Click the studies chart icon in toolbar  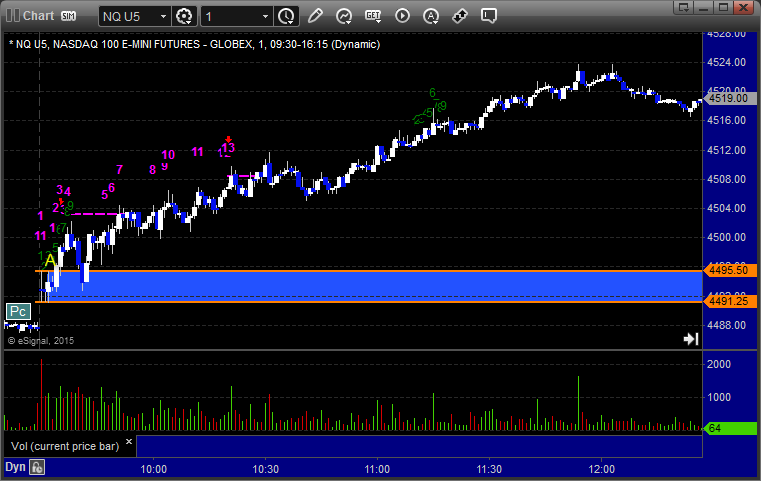click(x=344, y=16)
